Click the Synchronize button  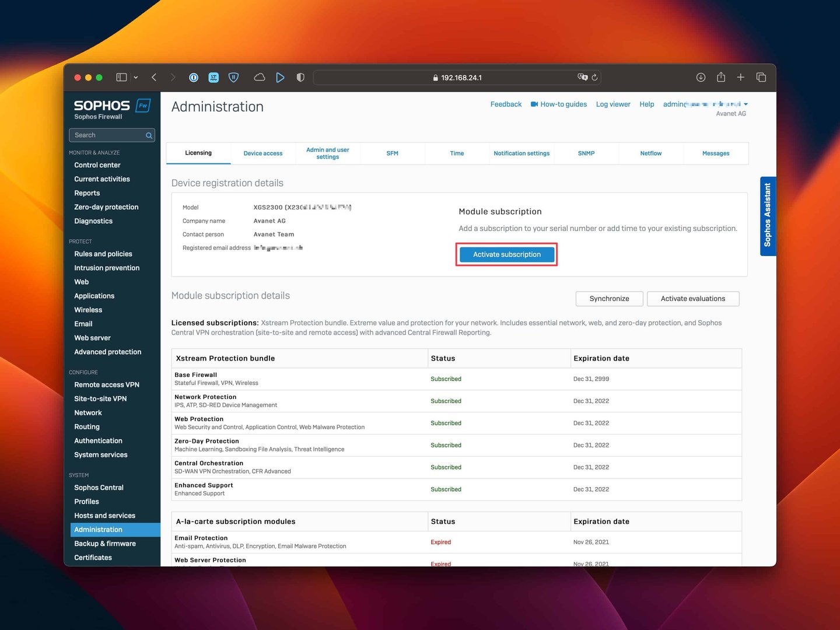(x=609, y=299)
